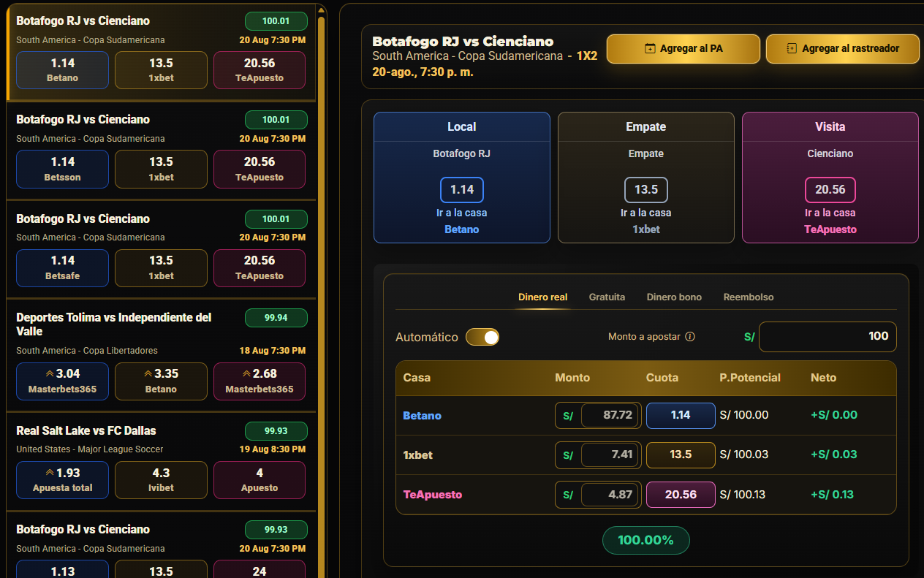This screenshot has height=578, width=924.
Task: Select the 4.3 Ivibet odds button
Action: pos(161,479)
